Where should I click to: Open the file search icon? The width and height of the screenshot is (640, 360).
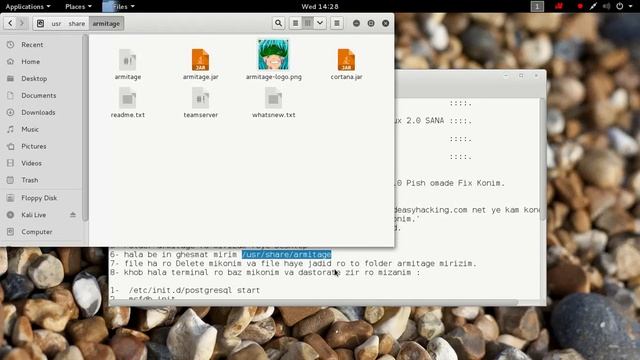click(x=278, y=23)
